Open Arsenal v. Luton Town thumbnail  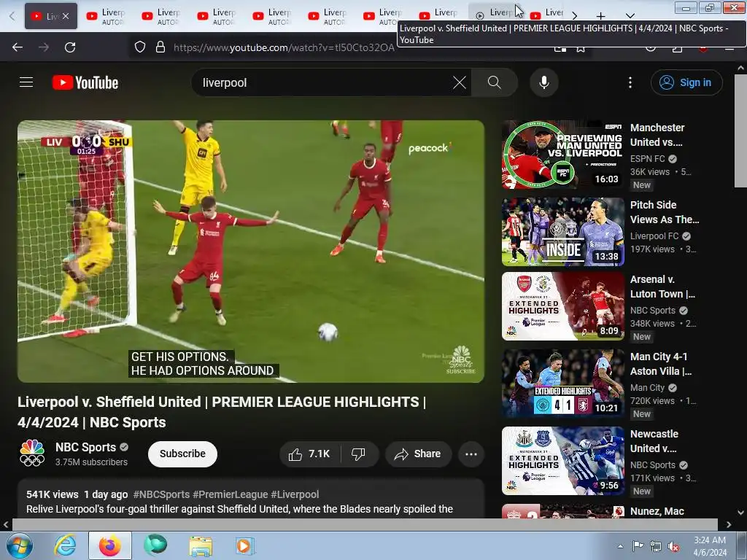562,306
